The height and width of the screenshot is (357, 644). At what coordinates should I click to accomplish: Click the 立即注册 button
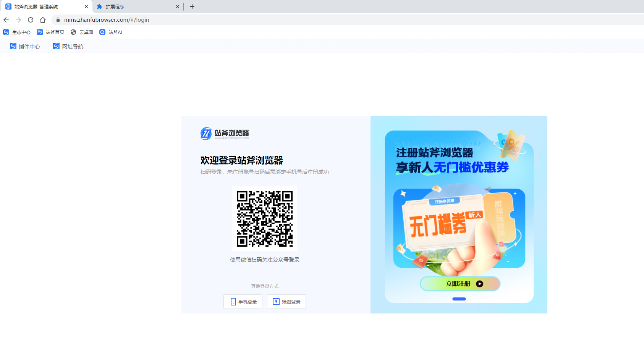pyautogui.click(x=460, y=284)
